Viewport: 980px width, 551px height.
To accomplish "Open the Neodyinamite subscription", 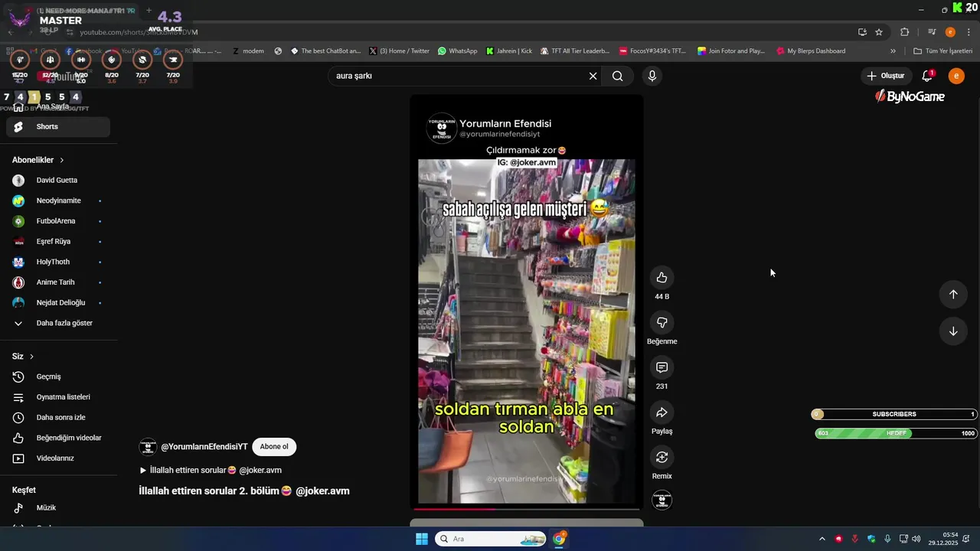I will (58, 201).
